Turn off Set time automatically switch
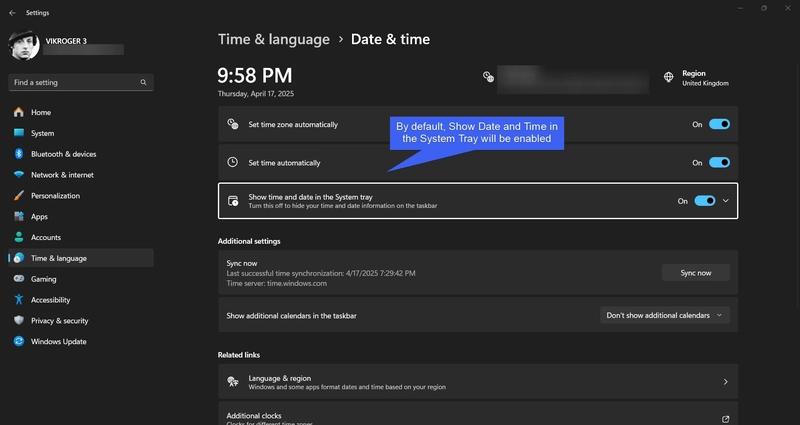This screenshot has height=425, width=800. click(719, 162)
